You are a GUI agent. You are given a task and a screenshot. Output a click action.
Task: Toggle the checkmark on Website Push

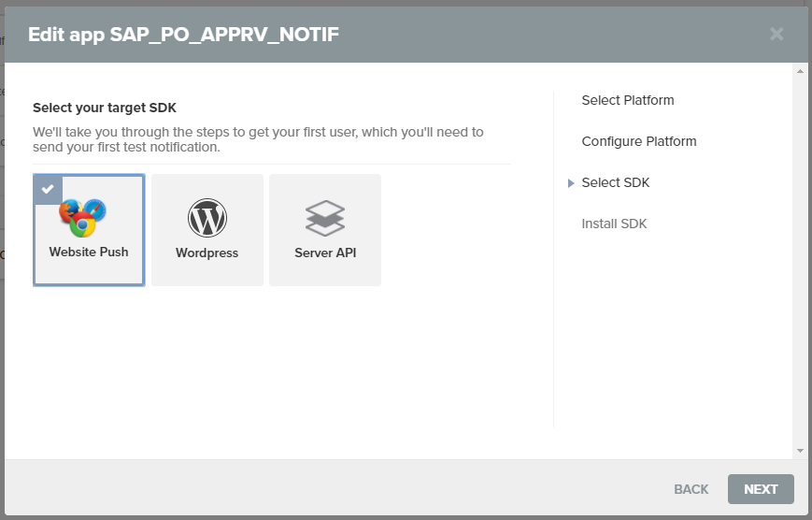click(x=48, y=190)
